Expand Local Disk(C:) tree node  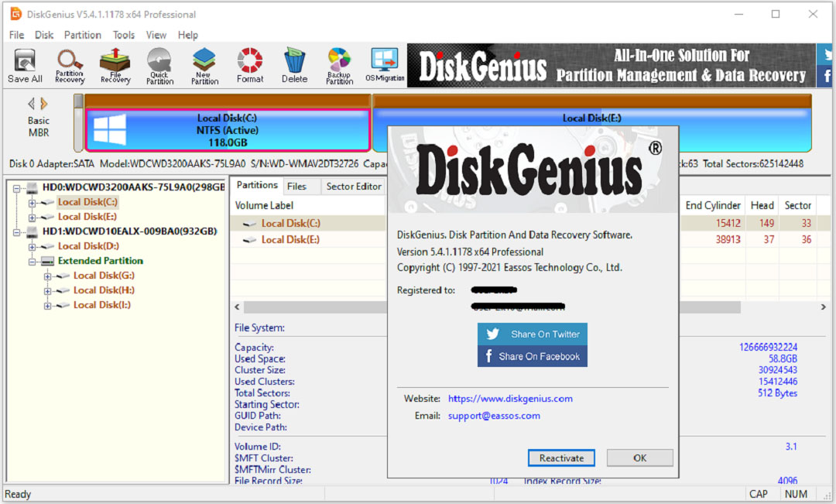pyautogui.click(x=32, y=203)
